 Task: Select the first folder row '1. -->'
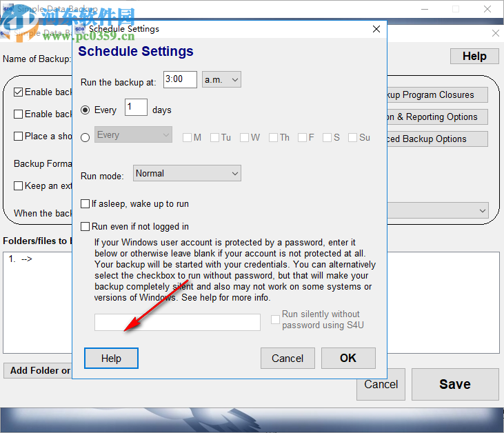point(20,259)
